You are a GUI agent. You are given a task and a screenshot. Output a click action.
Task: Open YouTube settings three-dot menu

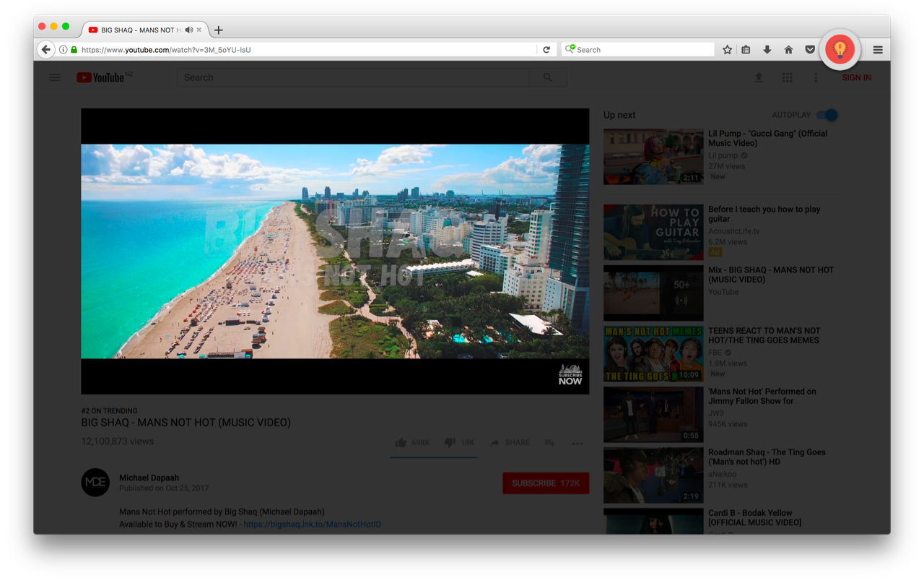(x=816, y=77)
